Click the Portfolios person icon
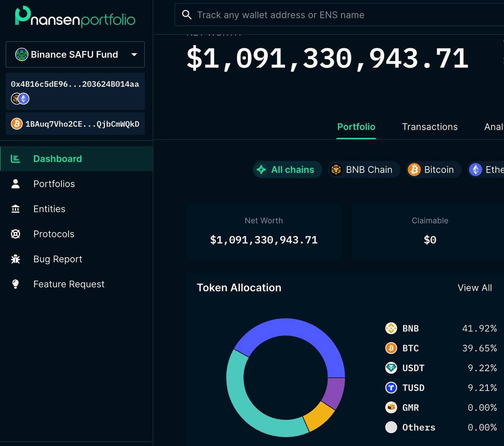 (x=15, y=184)
